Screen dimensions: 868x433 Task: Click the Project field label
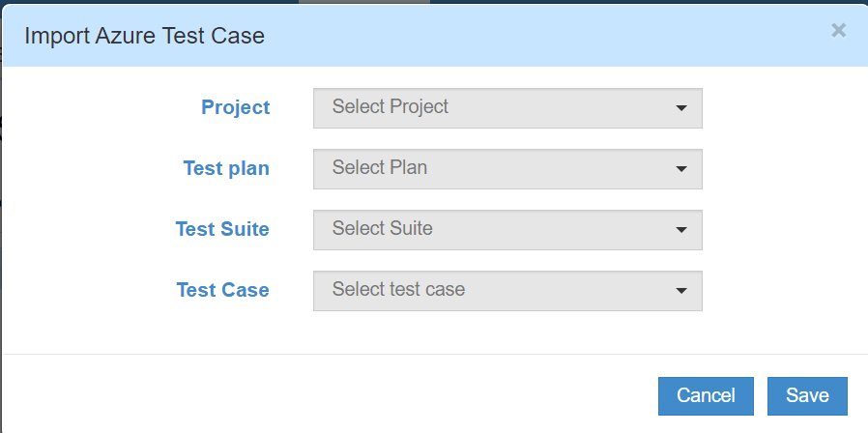click(236, 108)
